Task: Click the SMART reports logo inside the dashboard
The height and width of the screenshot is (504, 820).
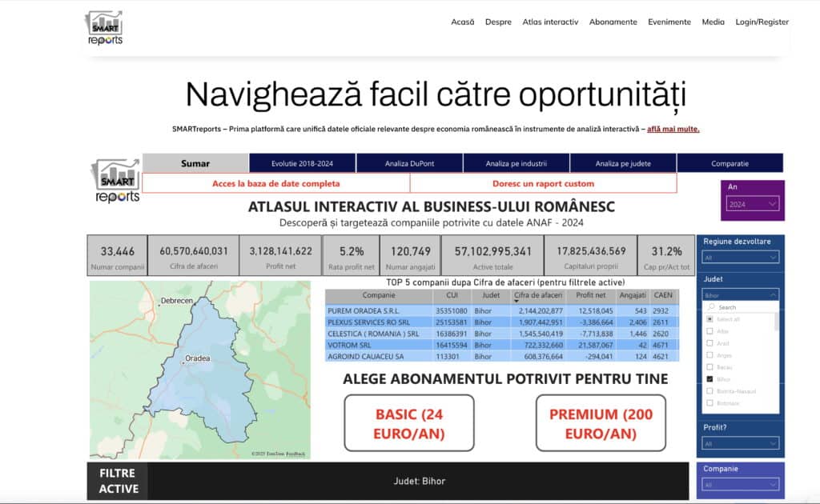Action: coord(117,182)
